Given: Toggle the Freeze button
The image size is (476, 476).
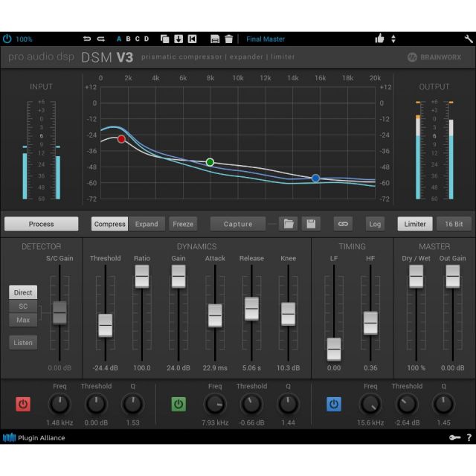Looking at the screenshot, I should pos(183,224).
